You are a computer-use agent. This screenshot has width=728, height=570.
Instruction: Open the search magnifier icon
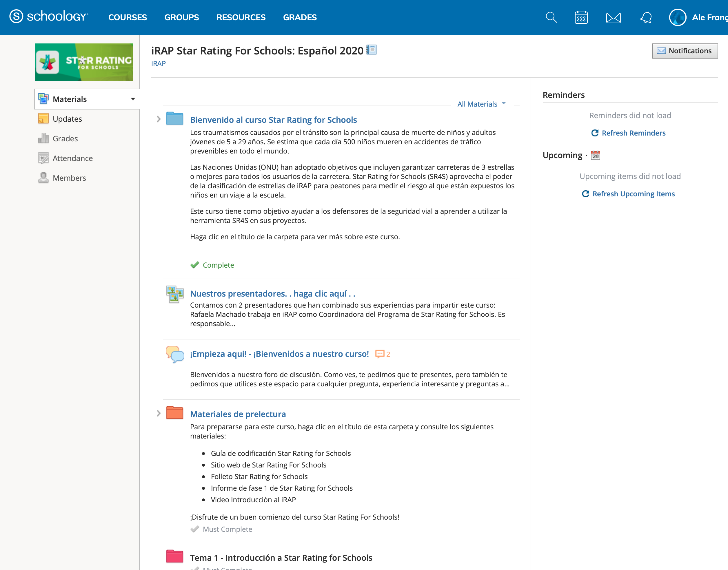tap(551, 17)
